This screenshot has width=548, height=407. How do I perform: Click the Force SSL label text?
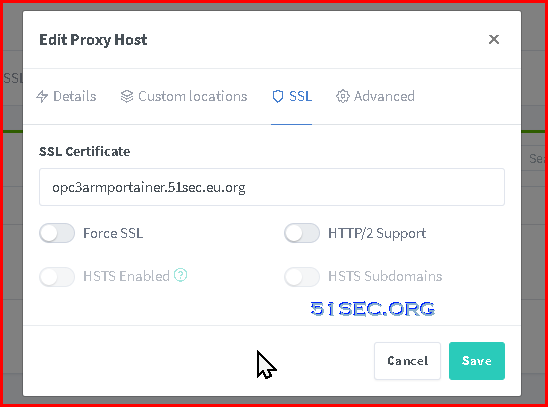click(x=113, y=233)
